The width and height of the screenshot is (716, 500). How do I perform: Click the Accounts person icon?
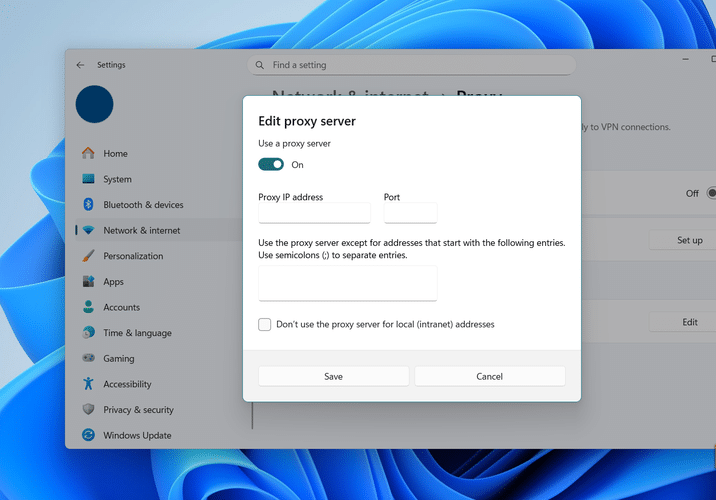(88, 307)
